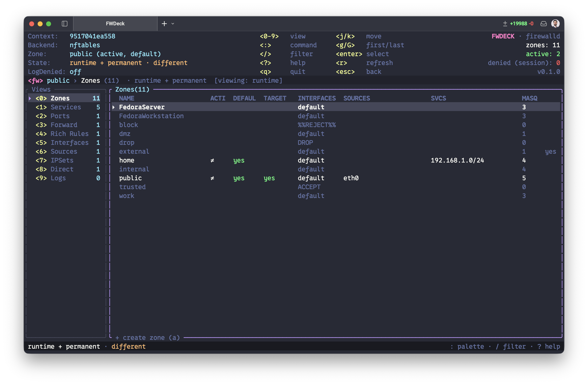Select the trusted zone row

[x=336, y=187]
